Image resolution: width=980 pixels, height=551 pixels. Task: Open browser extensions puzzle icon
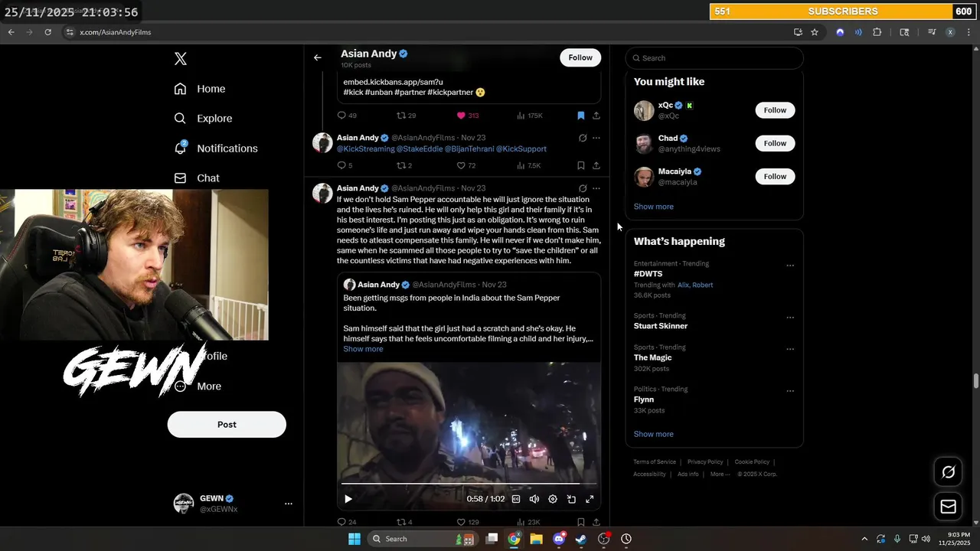point(877,32)
